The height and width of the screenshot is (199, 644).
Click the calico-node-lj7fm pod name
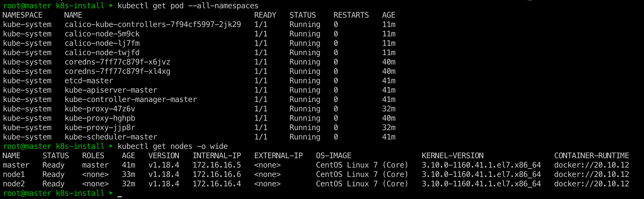102,43
